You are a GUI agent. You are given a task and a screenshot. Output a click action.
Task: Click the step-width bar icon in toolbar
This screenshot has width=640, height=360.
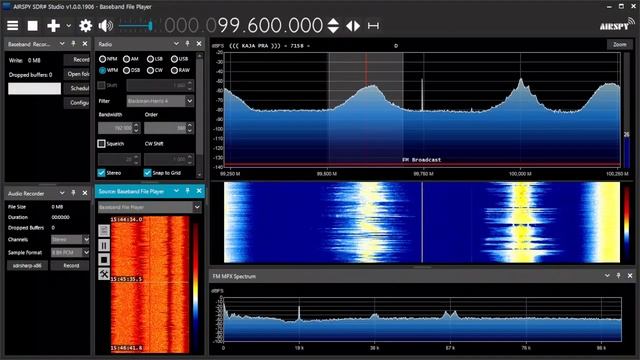[x=373, y=26]
